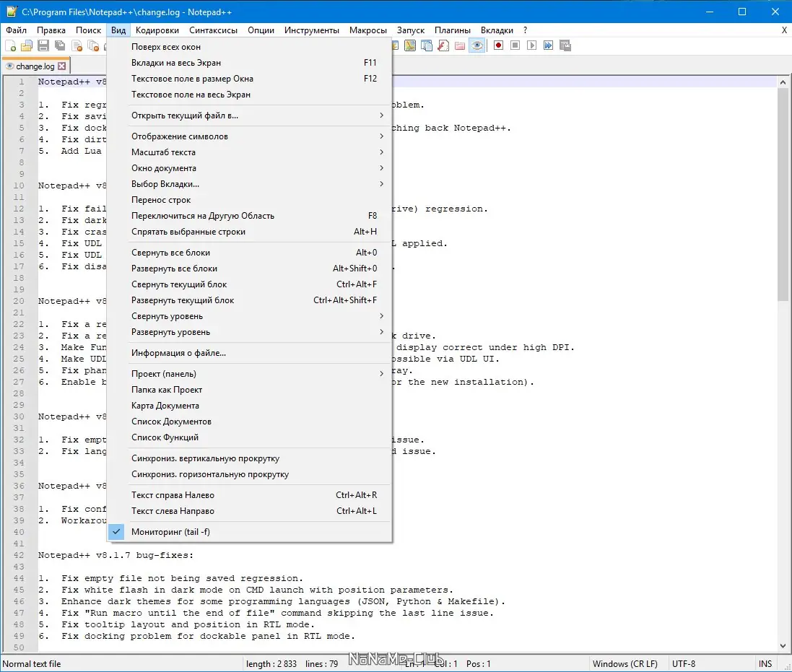The width and height of the screenshot is (792, 672).
Task: Open the Плагины menu
Action: [x=453, y=30]
